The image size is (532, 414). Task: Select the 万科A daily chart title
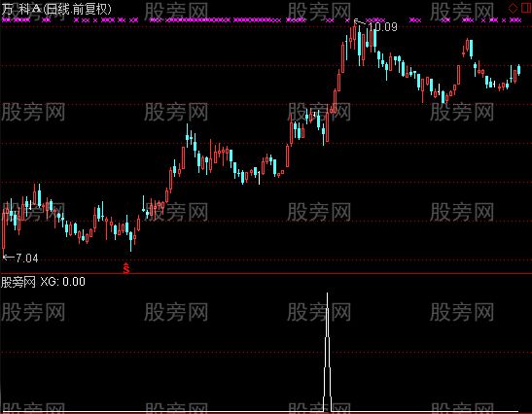click(x=56, y=9)
